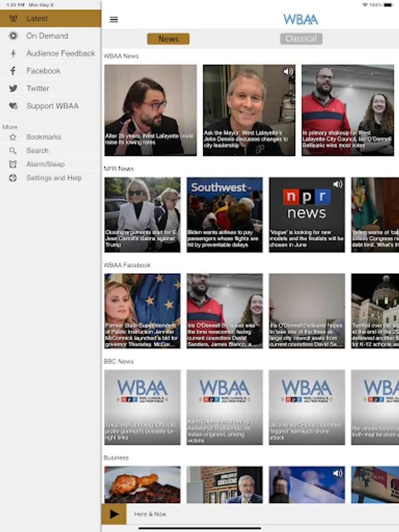Open statehouse K-12 schools Facebook post
Viewport: 399px width, 532px height.
[375, 311]
